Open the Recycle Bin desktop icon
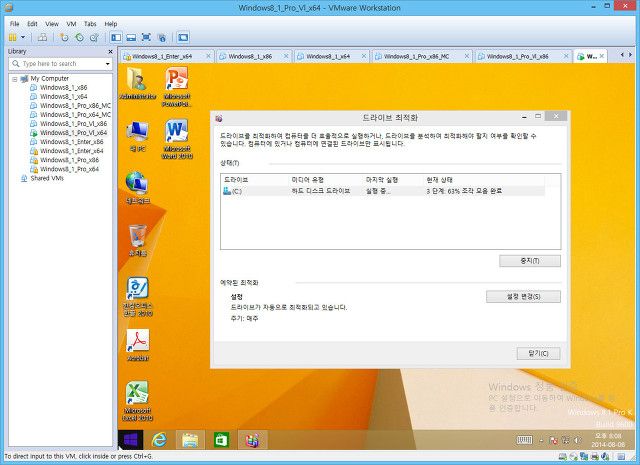 [x=138, y=240]
